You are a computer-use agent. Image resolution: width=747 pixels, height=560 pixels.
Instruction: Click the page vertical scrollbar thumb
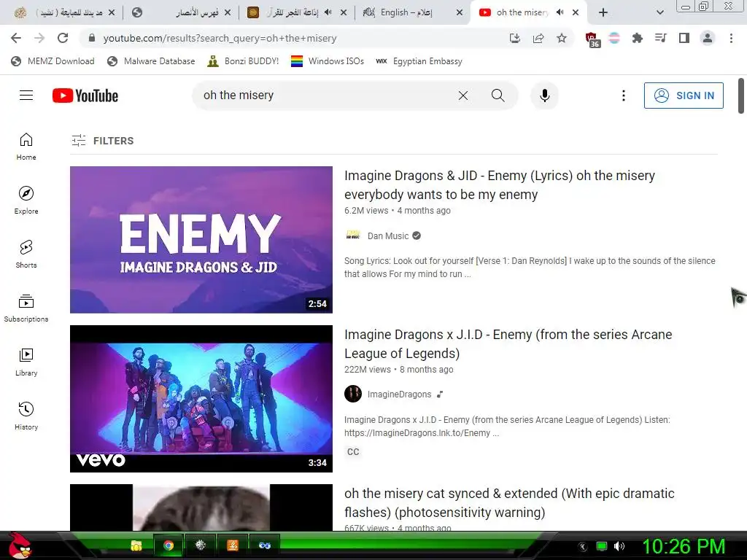pos(741,96)
